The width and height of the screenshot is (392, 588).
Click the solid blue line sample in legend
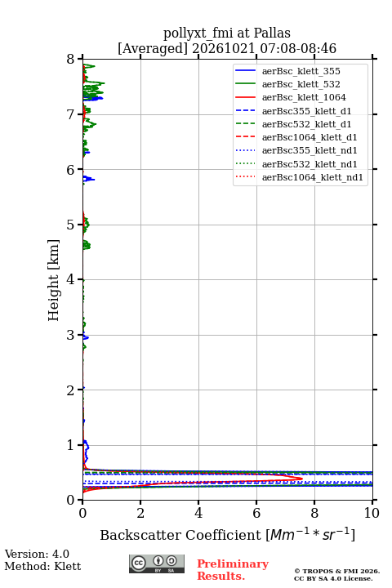point(245,71)
